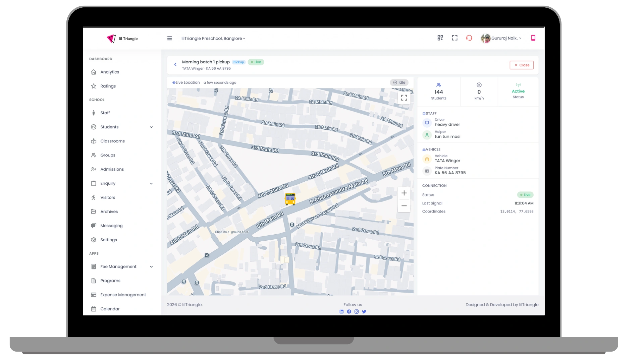This screenshot has width=644, height=362.
Task: Click the Pickup tag badge
Action: tap(238, 62)
